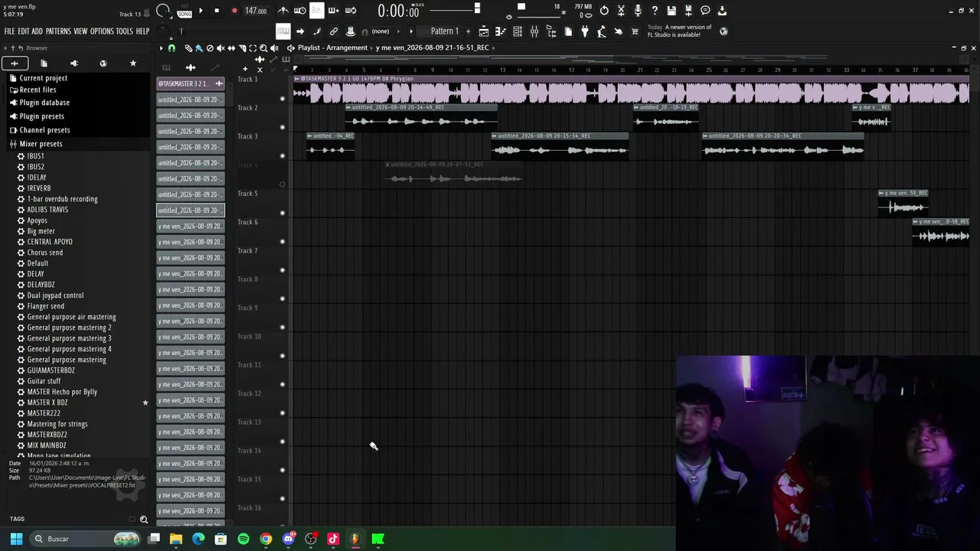Open the Mixer view icon
Screen dimensions: 980x551
pyautogui.click(x=534, y=31)
